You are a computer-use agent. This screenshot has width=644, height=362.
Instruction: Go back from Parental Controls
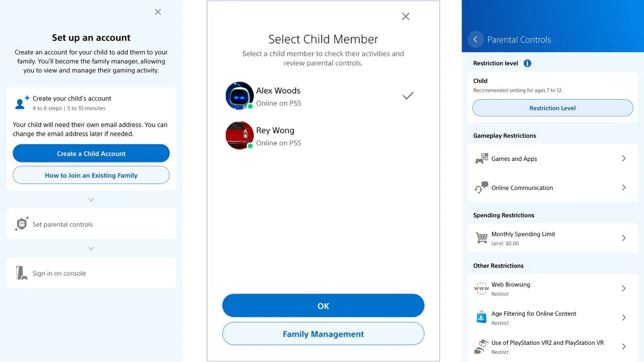(475, 40)
